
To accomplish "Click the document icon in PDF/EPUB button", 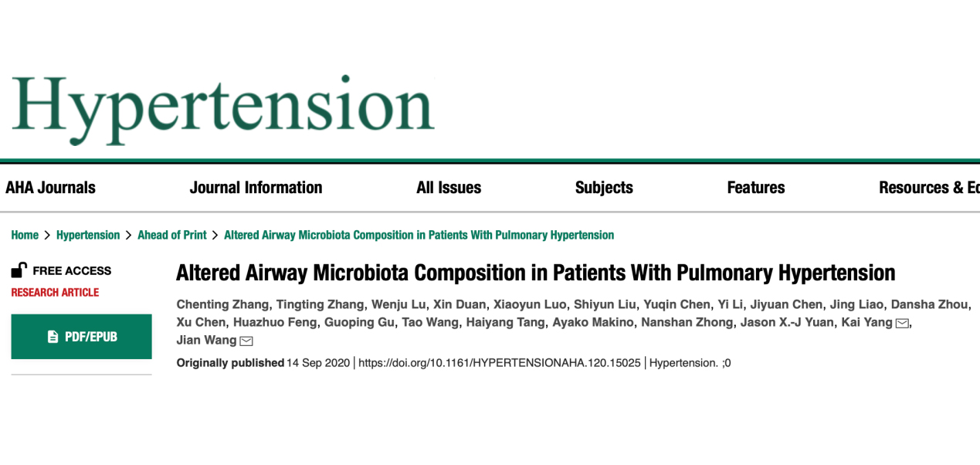I will [x=53, y=337].
